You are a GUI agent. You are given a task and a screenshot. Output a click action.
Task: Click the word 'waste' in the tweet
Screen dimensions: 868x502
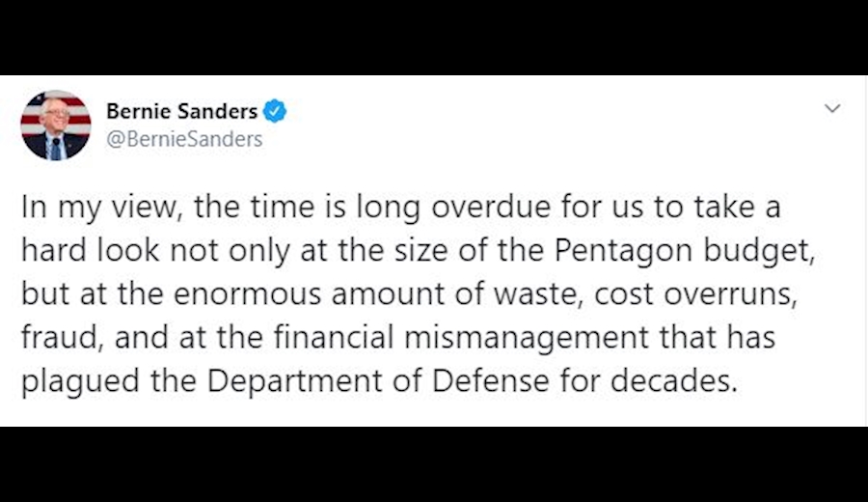point(539,294)
